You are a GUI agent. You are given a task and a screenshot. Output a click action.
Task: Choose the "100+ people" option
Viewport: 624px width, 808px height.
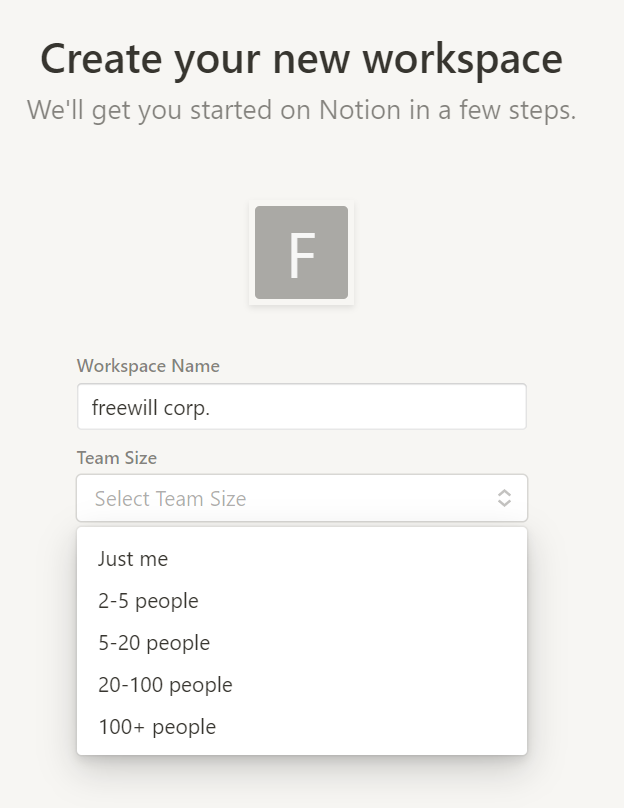coord(157,727)
